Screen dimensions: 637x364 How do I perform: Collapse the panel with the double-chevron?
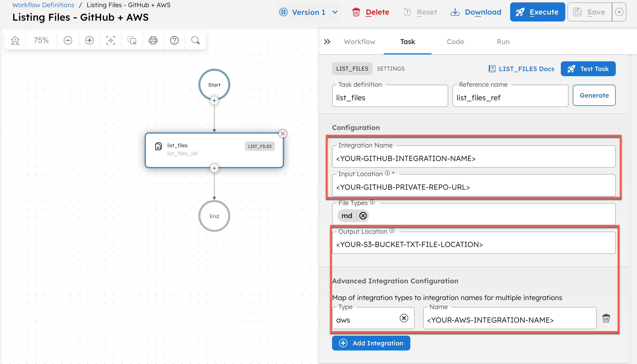pyautogui.click(x=327, y=42)
